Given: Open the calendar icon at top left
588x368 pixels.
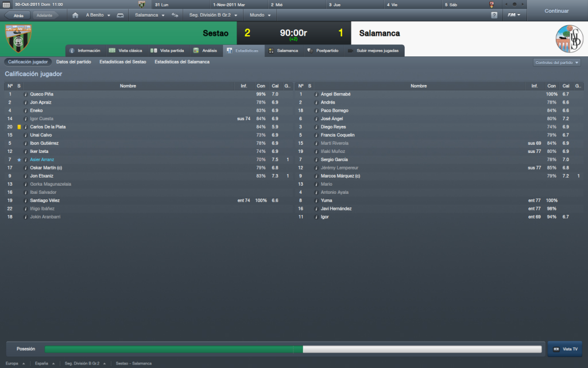Looking at the screenshot, I should 6,5.
